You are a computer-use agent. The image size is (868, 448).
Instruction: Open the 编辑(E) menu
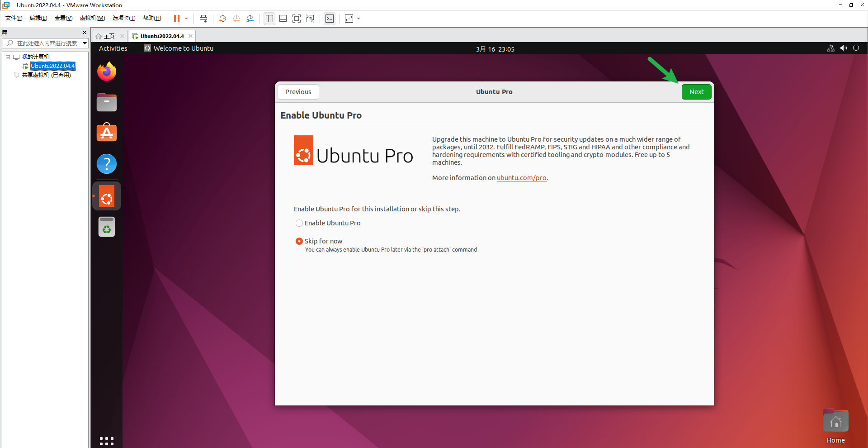[38, 18]
